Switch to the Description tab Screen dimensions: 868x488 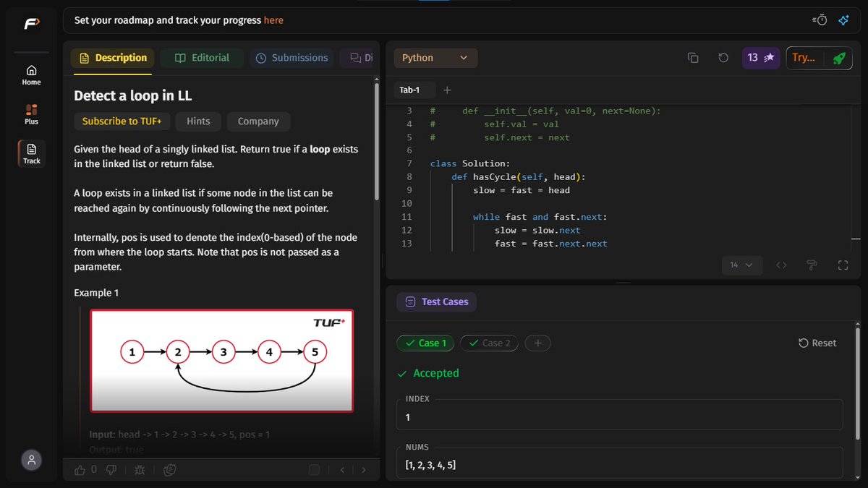112,58
